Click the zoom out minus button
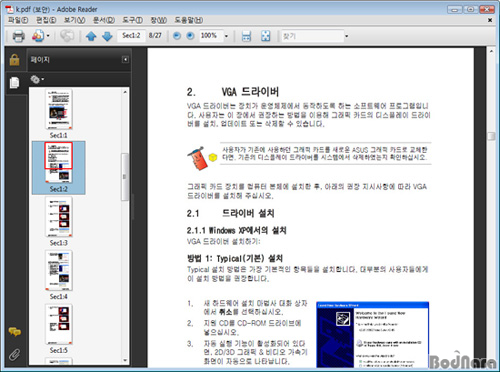Screen dimensions: 500x372 [177, 36]
